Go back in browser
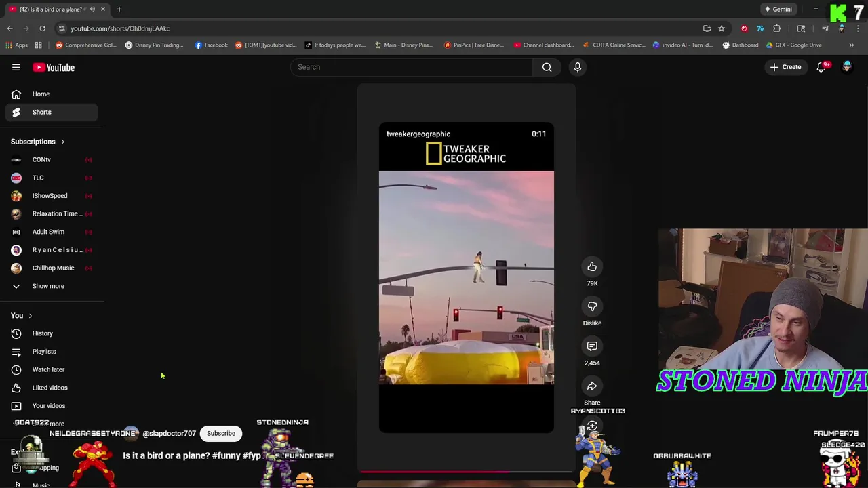Image resolution: width=868 pixels, height=488 pixels. tap(9, 28)
